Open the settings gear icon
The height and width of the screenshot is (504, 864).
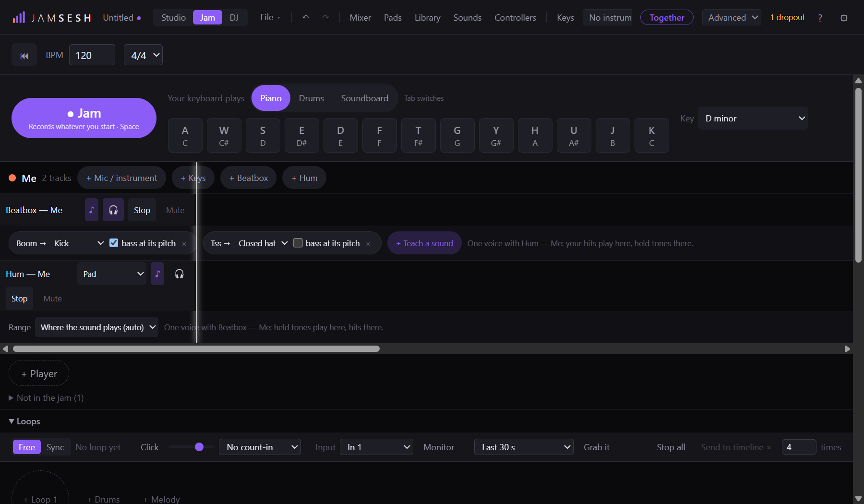(844, 18)
